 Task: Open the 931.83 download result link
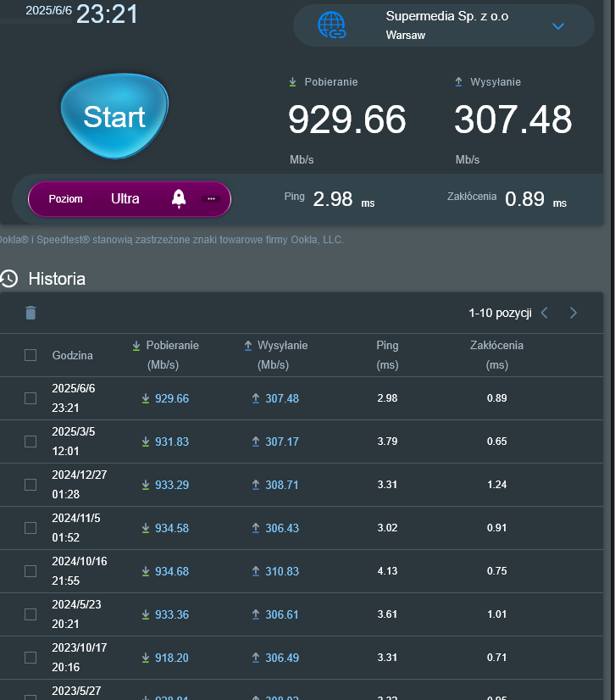171,442
